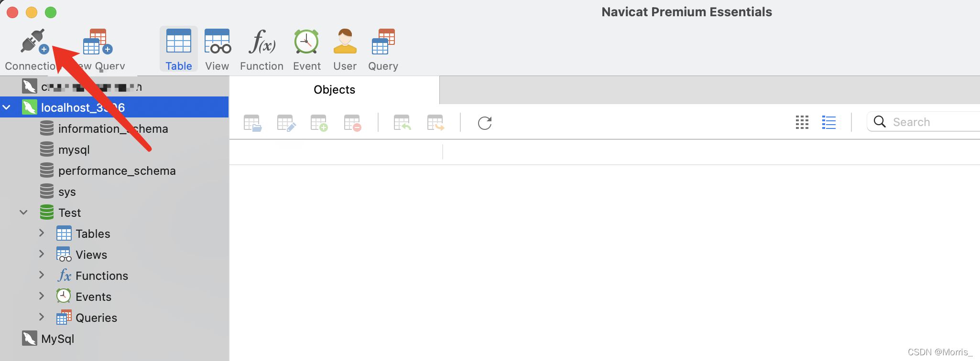Click the New Table plus icon
Screen dimensions: 980x361
(x=319, y=123)
